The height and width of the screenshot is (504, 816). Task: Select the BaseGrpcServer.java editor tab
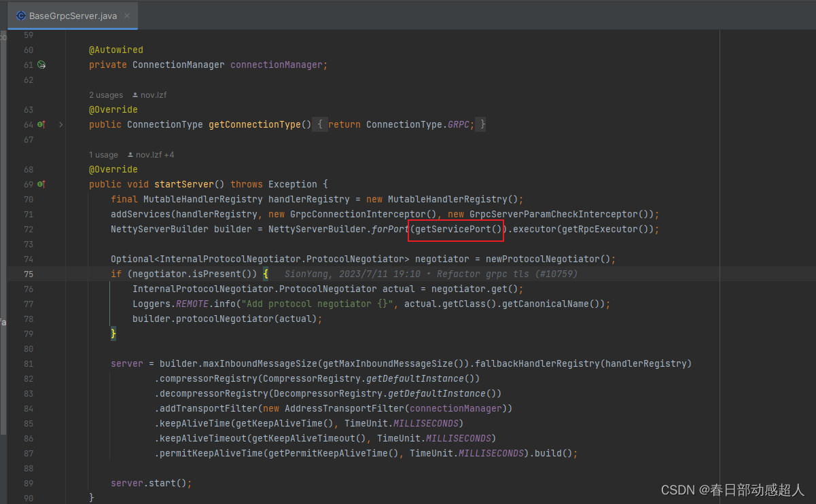pyautogui.click(x=73, y=16)
